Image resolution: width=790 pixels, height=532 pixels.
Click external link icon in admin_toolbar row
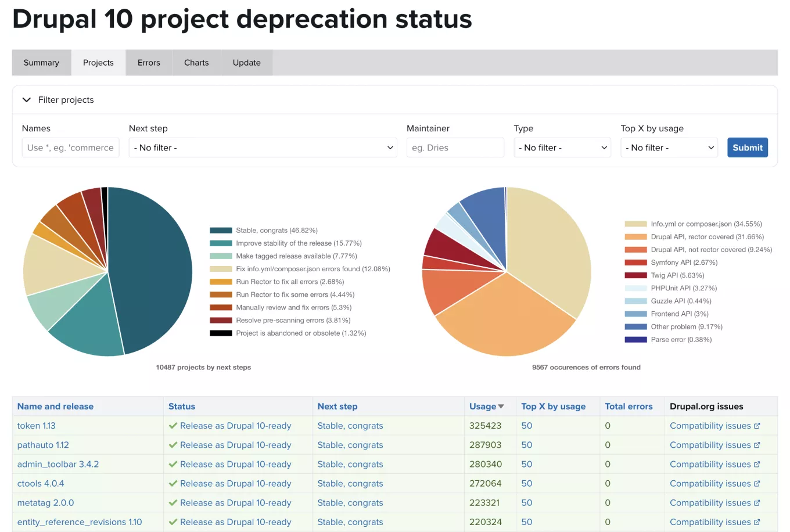757,464
